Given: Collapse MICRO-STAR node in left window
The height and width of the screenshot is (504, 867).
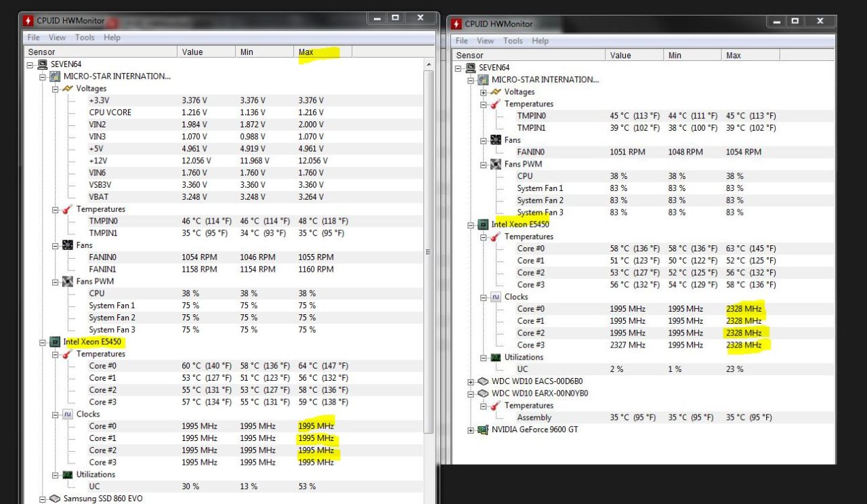Looking at the screenshot, I should [42, 77].
